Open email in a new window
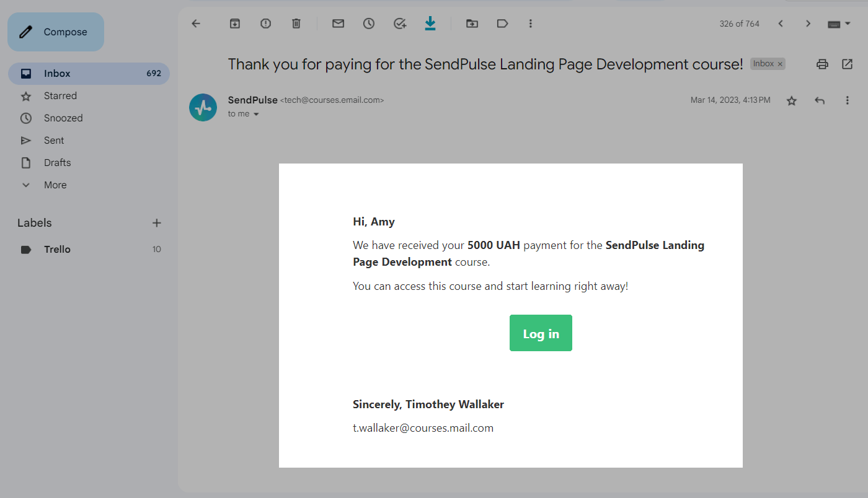Image resolution: width=868 pixels, height=498 pixels. pyautogui.click(x=847, y=64)
